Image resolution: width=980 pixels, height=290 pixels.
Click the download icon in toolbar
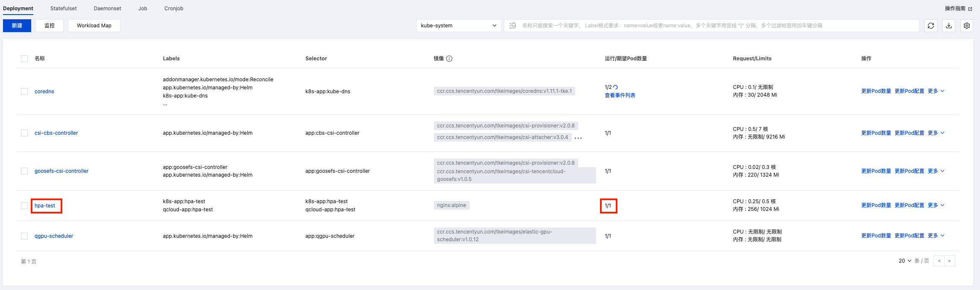coord(949,26)
